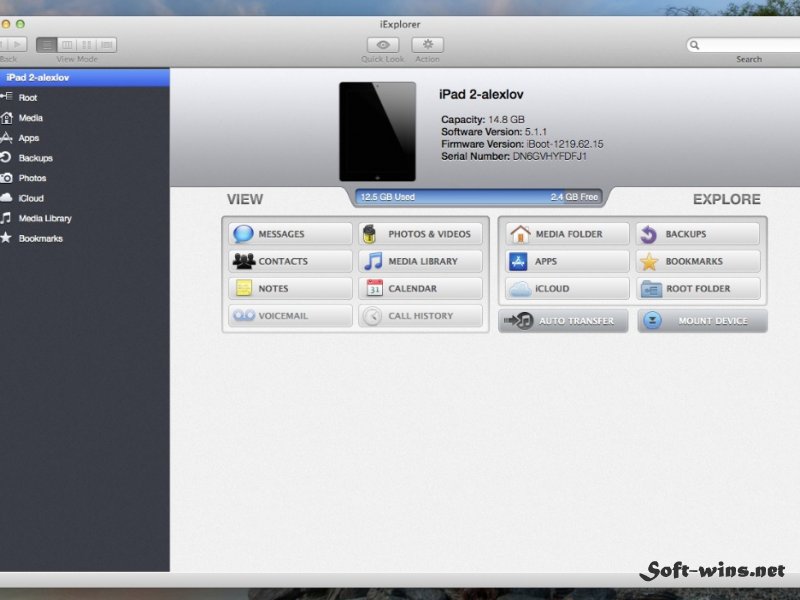Click the Call History clock icon

pos(372,316)
